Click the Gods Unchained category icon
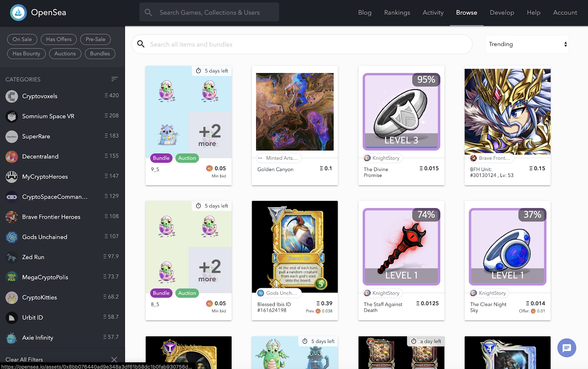 [12, 237]
